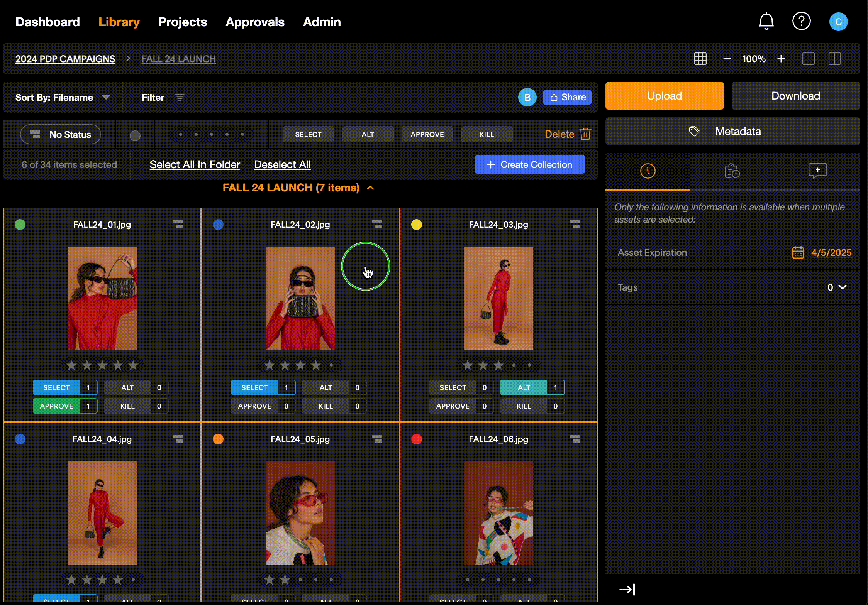This screenshot has width=868, height=605.
Task: Open the help question mark icon
Action: pos(801,21)
